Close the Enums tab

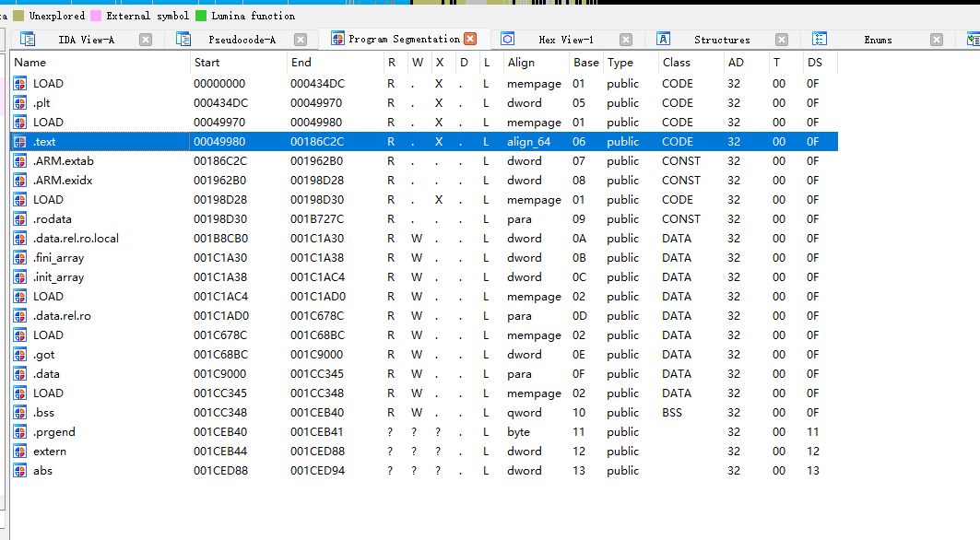coord(937,40)
